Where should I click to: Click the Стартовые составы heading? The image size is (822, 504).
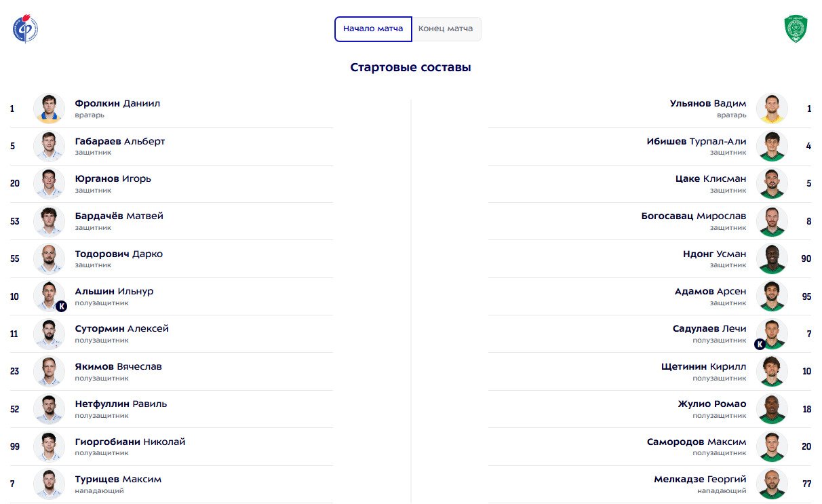point(411,67)
